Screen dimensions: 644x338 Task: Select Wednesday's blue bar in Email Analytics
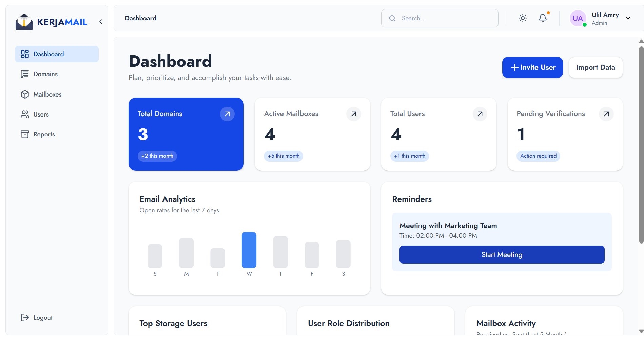[x=249, y=250]
